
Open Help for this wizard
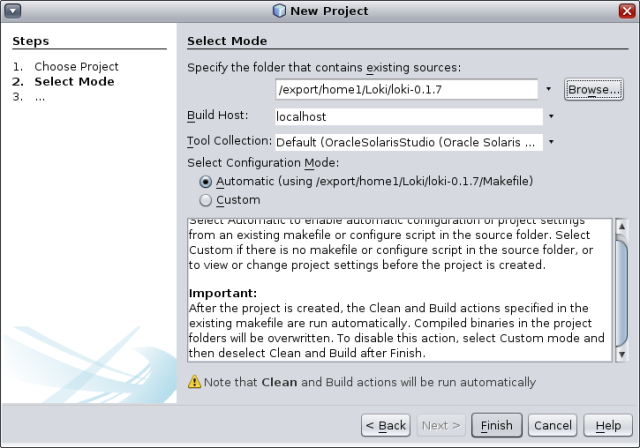click(608, 425)
